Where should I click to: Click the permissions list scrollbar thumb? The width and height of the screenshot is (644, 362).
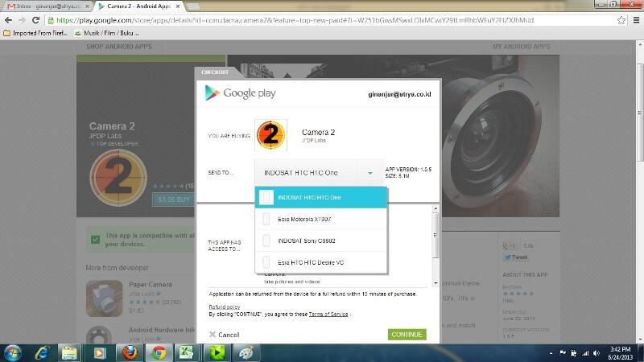(436, 236)
